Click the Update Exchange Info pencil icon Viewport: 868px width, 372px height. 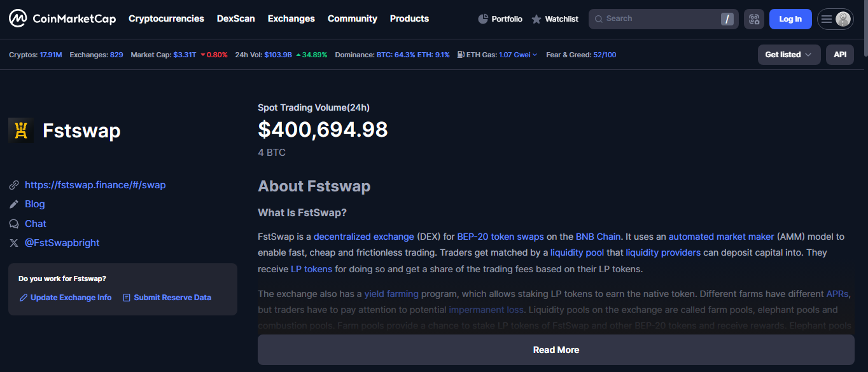click(x=24, y=298)
